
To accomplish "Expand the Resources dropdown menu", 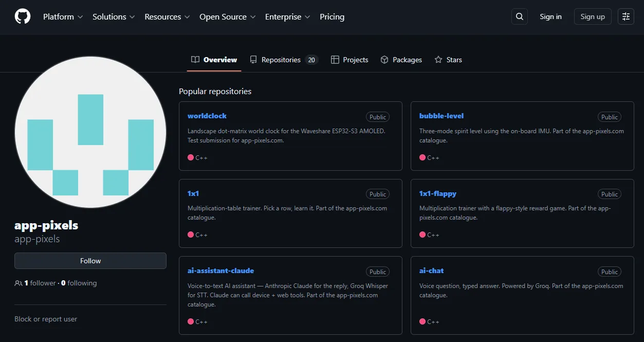I will point(167,16).
